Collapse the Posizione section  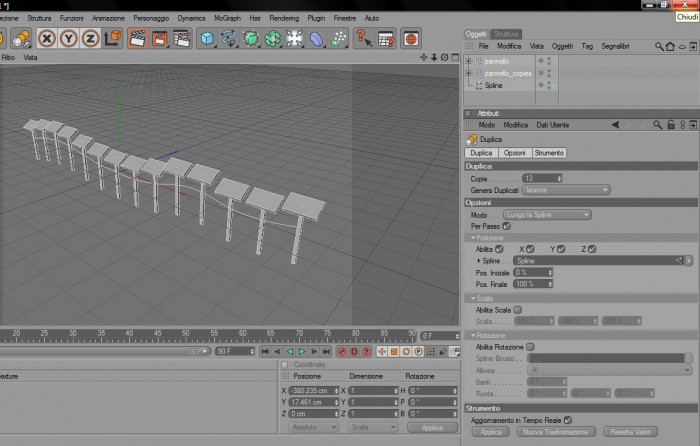(x=473, y=238)
